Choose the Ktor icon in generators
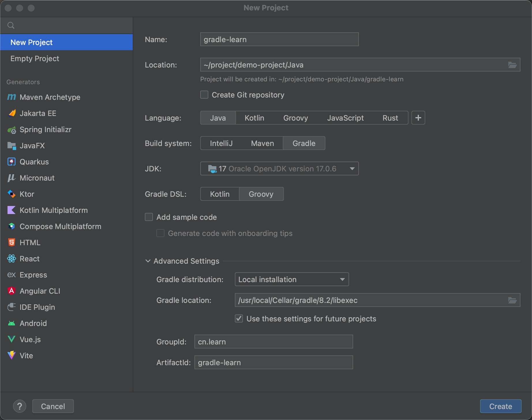 [12, 194]
